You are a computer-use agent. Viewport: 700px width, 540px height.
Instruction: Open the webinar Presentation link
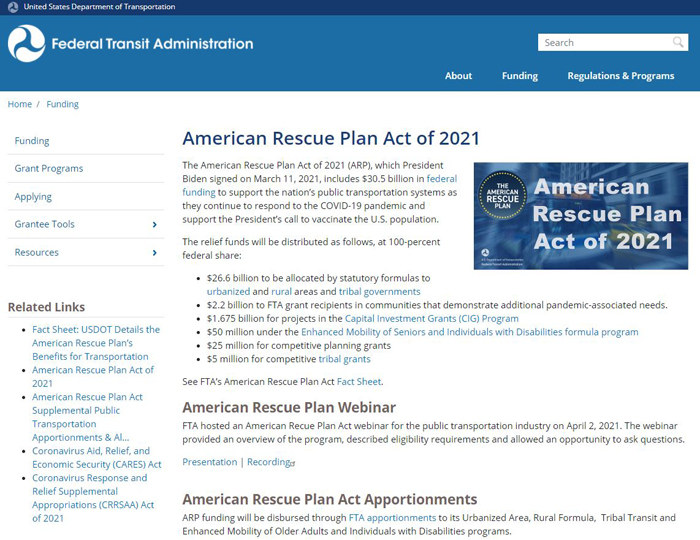coord(209,462)
